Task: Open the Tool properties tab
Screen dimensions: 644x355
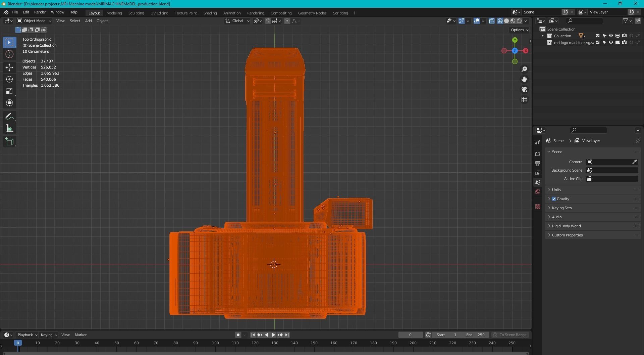Action: (538, 142)
